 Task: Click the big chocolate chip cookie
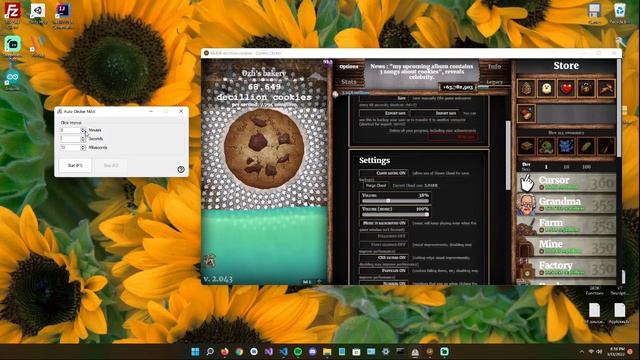click(264, 148)
